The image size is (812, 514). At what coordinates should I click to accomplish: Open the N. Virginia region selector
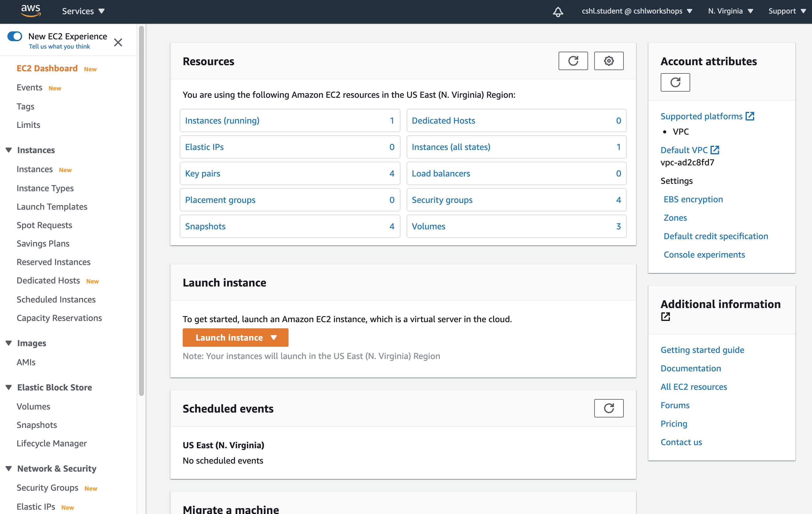(x=730, y=11)
